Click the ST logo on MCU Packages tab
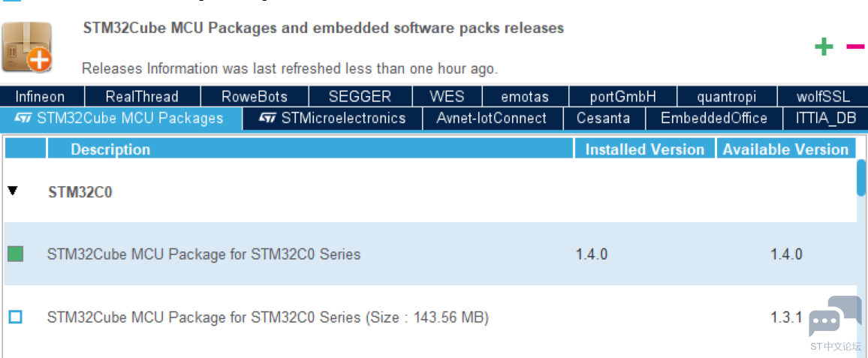The height and width of the screenshot is (358, 868). click(x=23, y=119)
